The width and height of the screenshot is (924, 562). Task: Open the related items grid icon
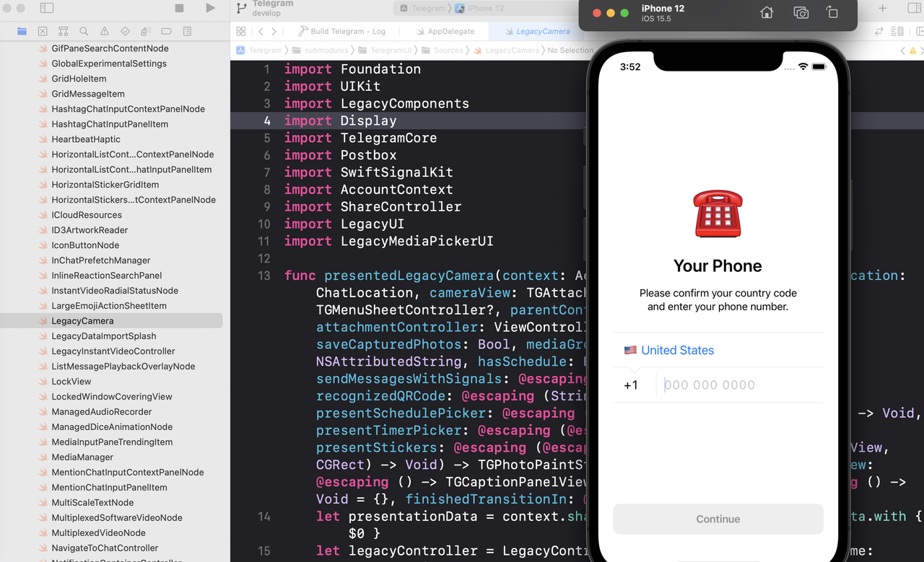(241, 31)
